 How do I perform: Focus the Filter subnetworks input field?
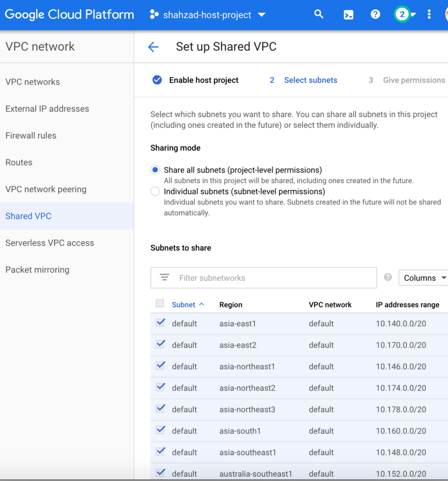point(264,278)
